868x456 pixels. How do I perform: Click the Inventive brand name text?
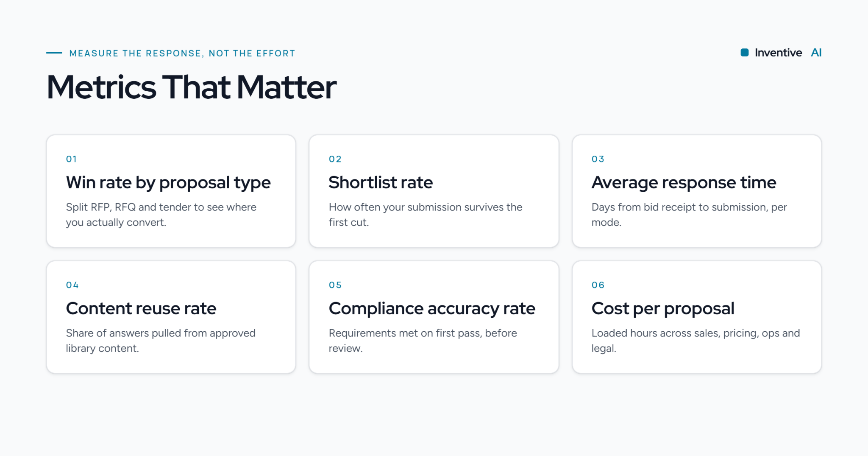pyautogui.click(x=778, y=53)
